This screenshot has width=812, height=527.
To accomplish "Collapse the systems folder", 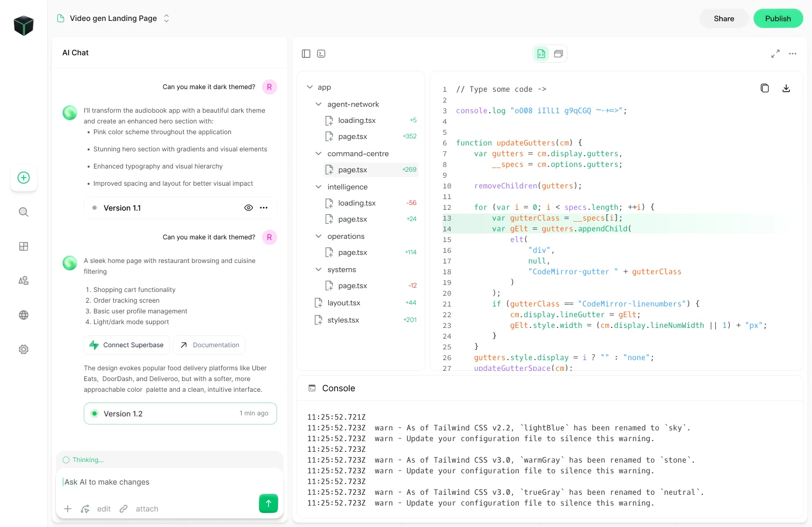I will coord(318,269).
